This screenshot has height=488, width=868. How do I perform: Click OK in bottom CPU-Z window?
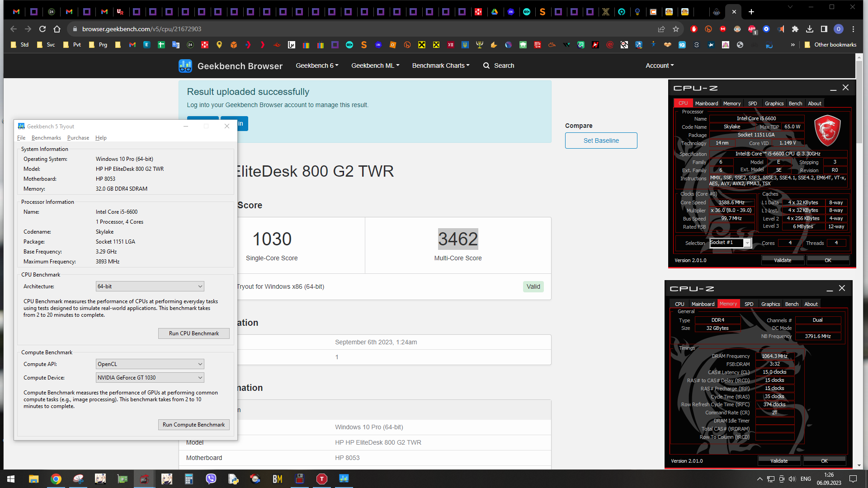[824, 461]
